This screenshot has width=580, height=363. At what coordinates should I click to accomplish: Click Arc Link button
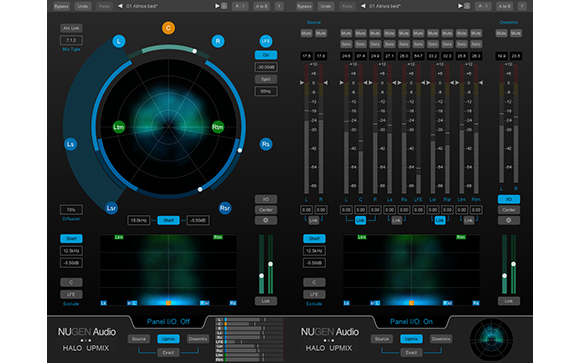point(71,28)
